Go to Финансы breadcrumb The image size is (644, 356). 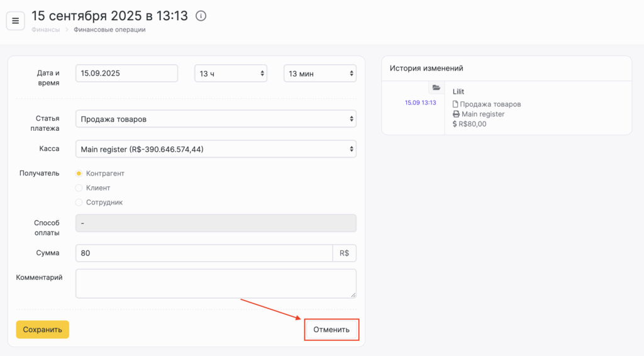pyautogui.click(x=46, y=30)
